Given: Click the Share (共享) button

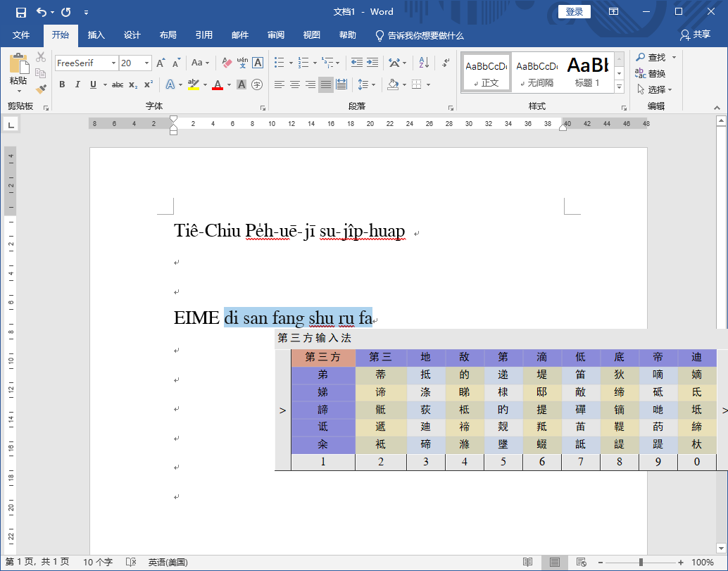Looking at the screenshot, I should point(696,34).
